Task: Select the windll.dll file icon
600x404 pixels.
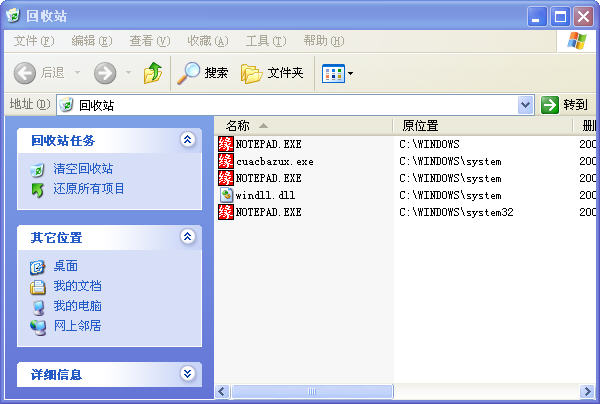Action: pos(226,195)
